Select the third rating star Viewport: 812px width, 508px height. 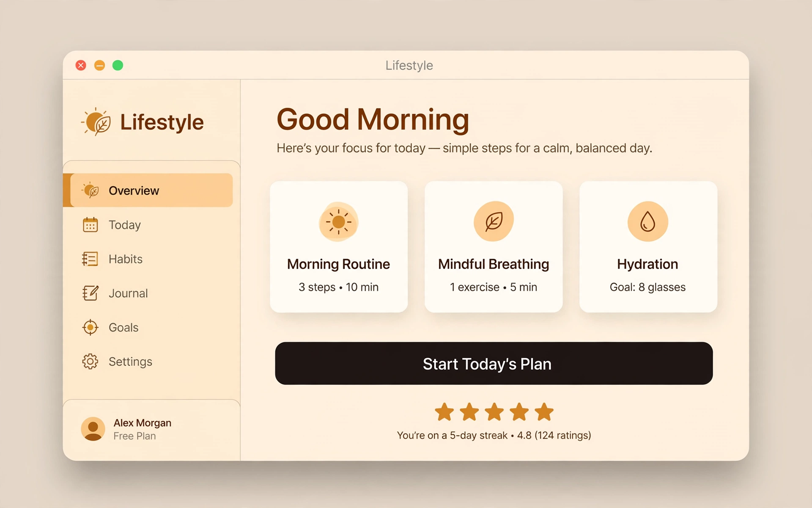pos(494,412)
